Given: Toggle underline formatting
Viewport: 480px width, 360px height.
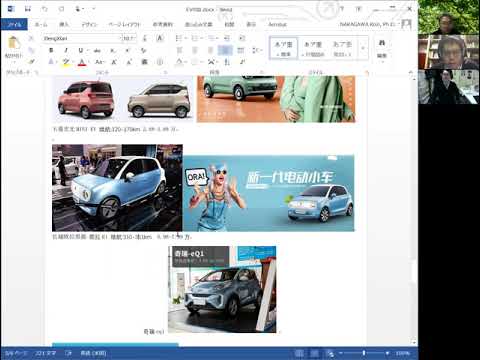Looking at the screenshot, I should tap(80, 50).
